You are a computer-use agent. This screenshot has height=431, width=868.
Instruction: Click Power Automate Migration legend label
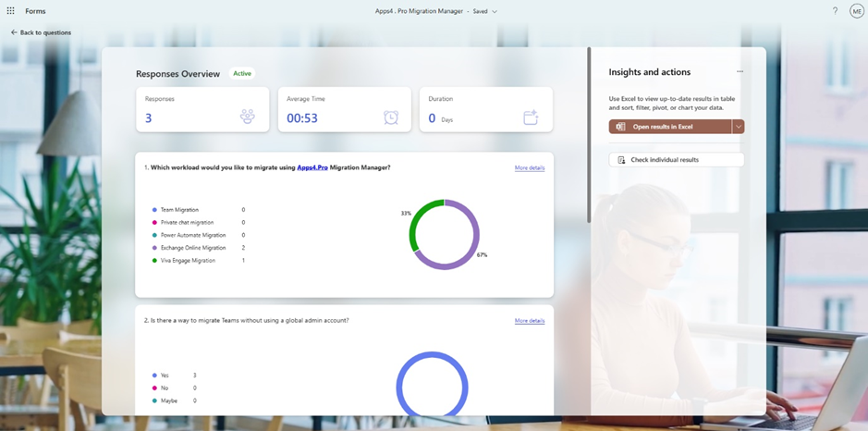(x=193, y=236)
